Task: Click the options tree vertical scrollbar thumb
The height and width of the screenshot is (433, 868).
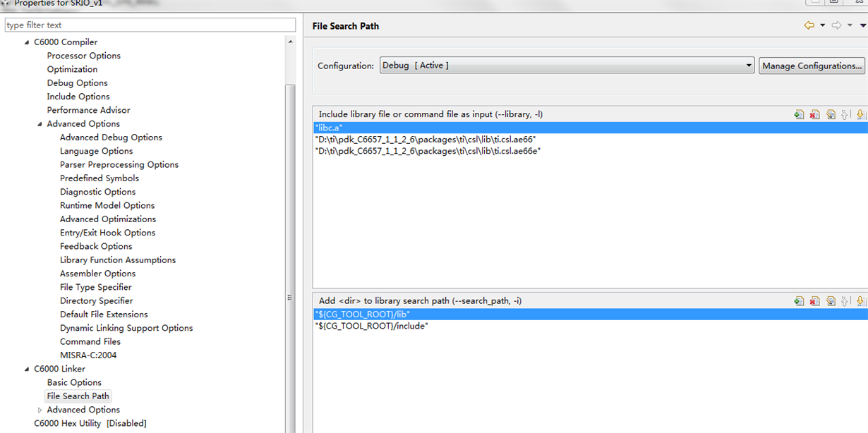Action: 290,257
